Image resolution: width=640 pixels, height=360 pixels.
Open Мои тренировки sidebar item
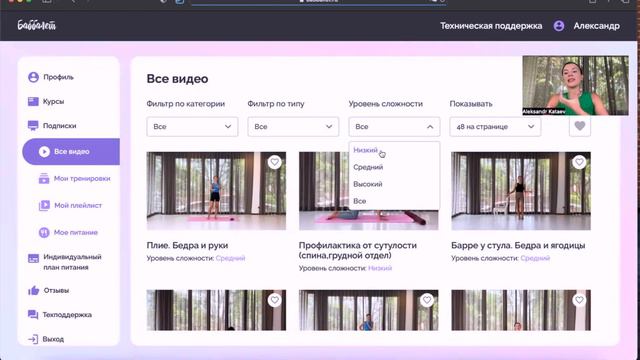pos(82,178)
